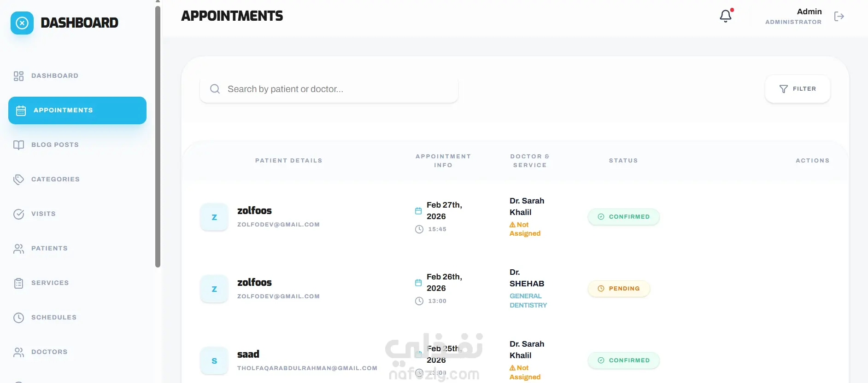
Task: Click warning icon in first Not Assigned label
Action: [x=512, y=225]
